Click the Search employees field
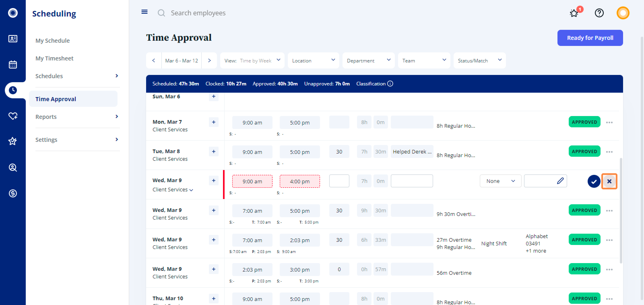644x305 pixels. pyautogui.click(x=198, y=13)
